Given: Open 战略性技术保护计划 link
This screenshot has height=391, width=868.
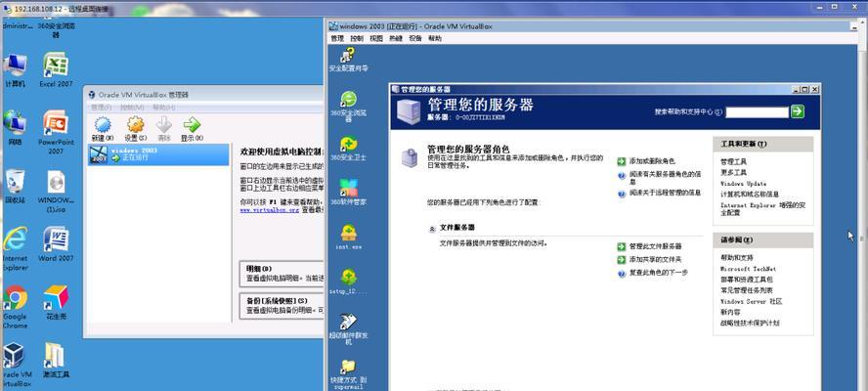Looking at the screenshot, I should (750, 323).
